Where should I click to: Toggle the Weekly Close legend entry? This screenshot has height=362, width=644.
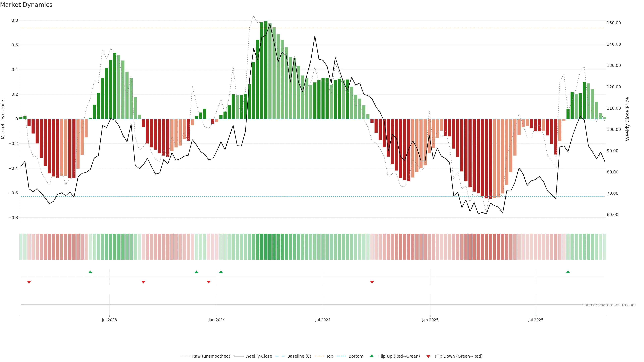pyautogui.click(x=258, y=356)
